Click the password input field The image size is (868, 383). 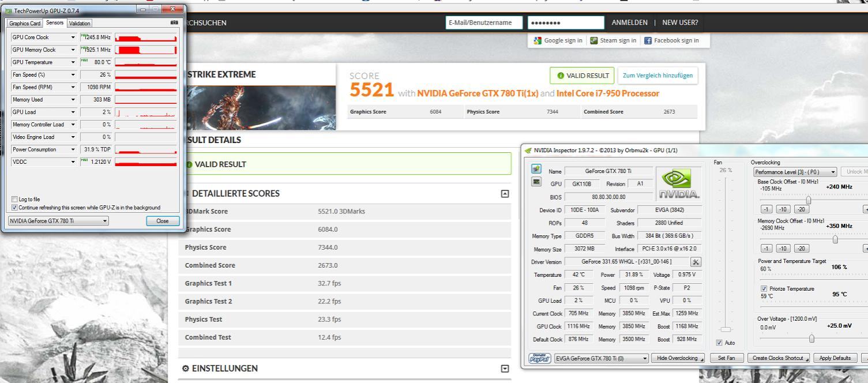click(x=566, y=22)
